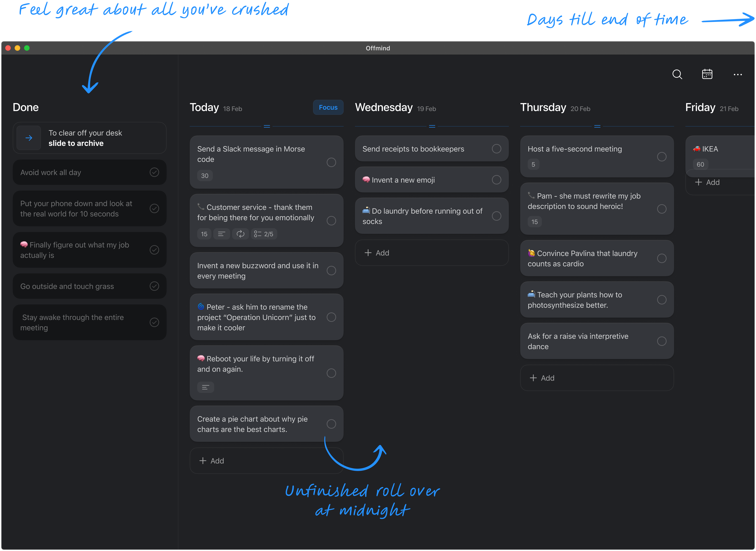Click the brain emoji on Invent a new emoji
Viewport: 756px width, 551px height.
point(366,180)
